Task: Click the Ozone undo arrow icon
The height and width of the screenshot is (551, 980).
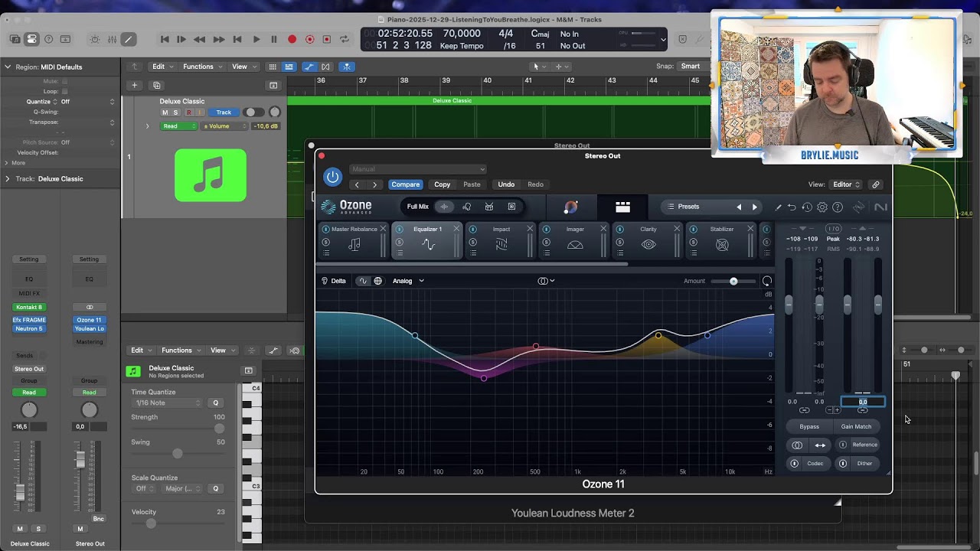Action: point(792,207)
